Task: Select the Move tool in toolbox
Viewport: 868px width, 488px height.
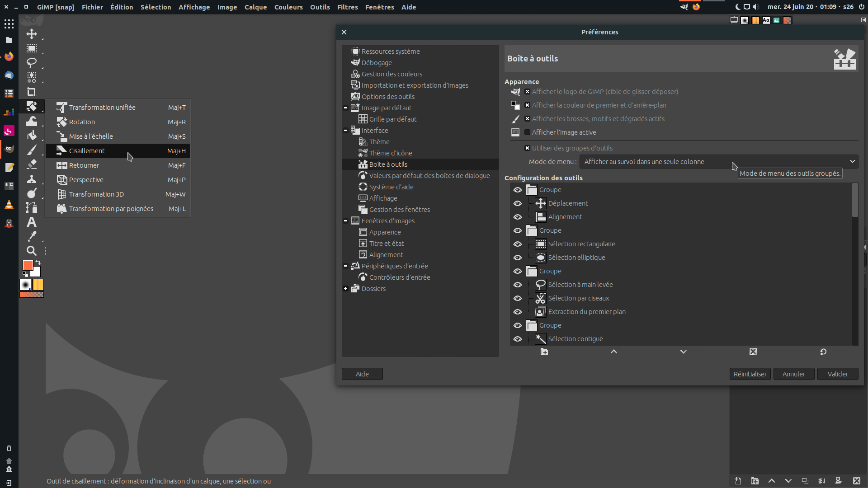Action: (31, 34)
